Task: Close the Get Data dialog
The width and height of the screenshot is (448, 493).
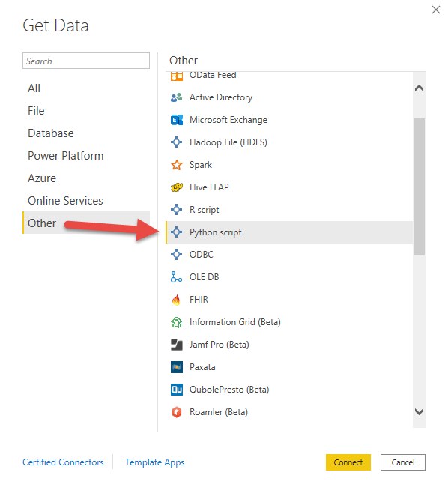Action: pos(436,10)
